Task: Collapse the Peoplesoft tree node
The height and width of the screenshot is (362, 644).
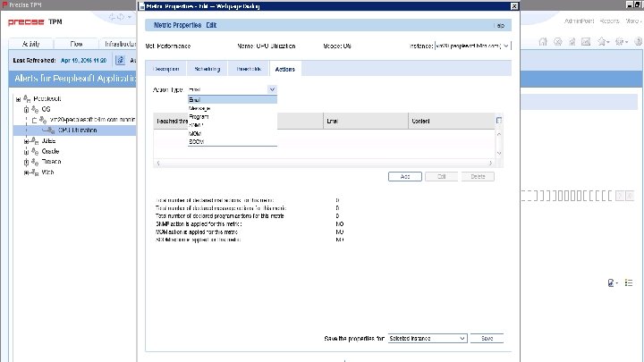Action: tap(18, 99)
